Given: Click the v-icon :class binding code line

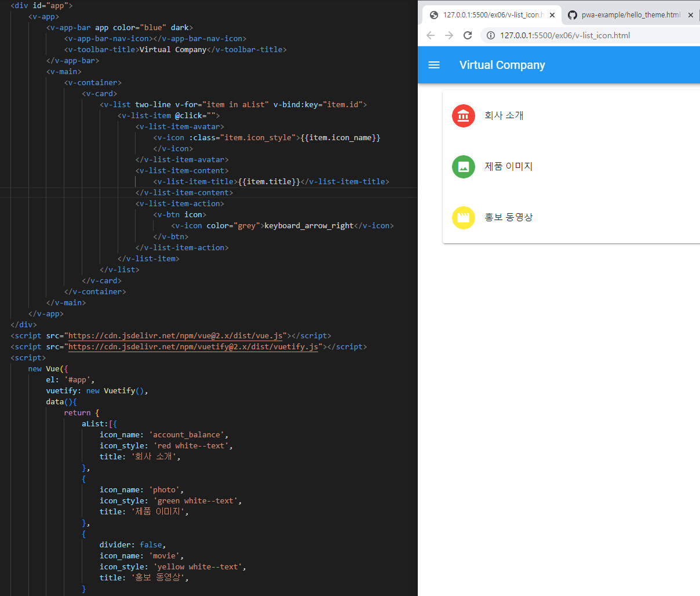Looking at the screenshot, I should point(267,138).
